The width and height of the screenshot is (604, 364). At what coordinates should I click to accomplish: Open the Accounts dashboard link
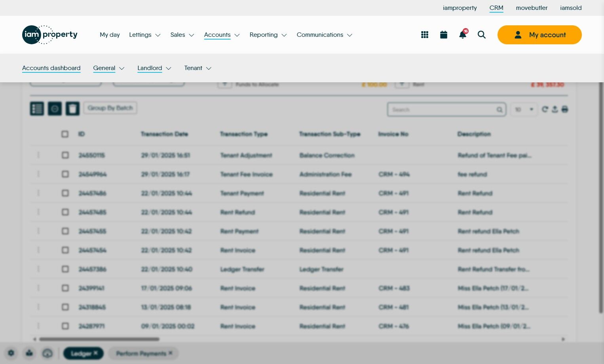[x=51, y=68]
